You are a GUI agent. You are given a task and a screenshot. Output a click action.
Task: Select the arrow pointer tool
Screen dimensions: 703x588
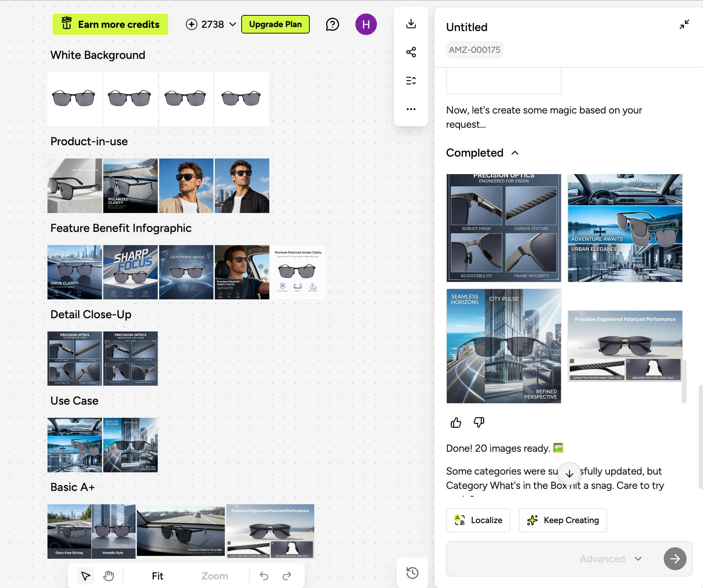pos(86,576)
